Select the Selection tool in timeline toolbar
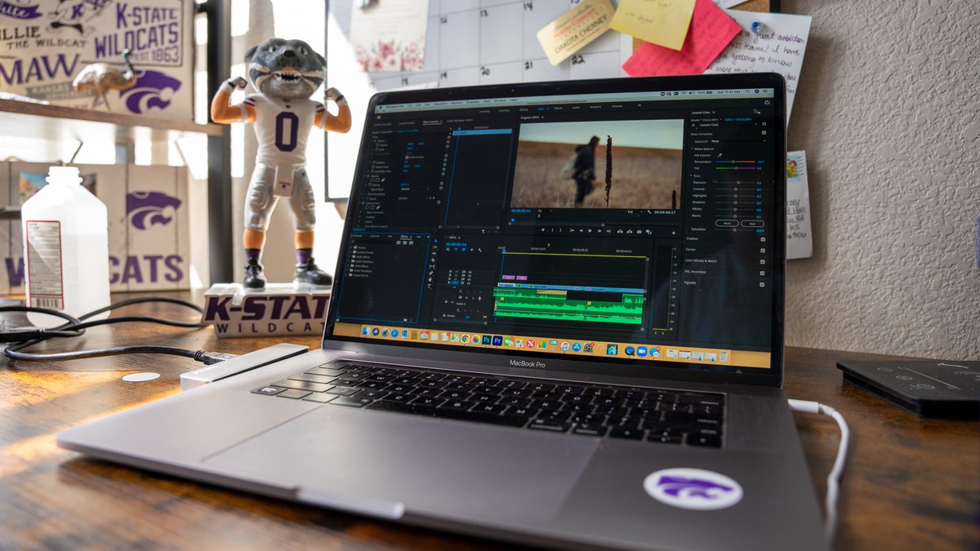The image size is (980, 551). click(435, 241)
